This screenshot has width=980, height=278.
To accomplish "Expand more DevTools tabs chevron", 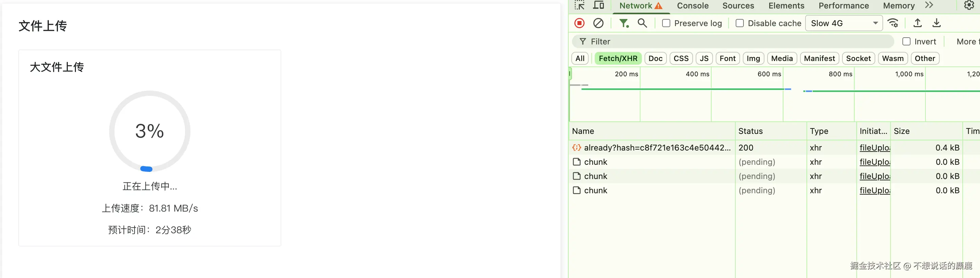I will 929,5.
